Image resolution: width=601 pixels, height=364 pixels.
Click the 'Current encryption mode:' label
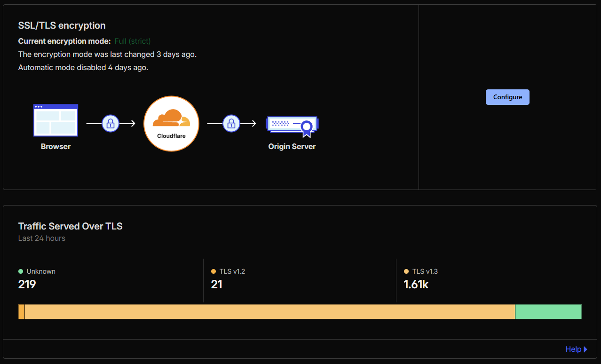[64, 41]
